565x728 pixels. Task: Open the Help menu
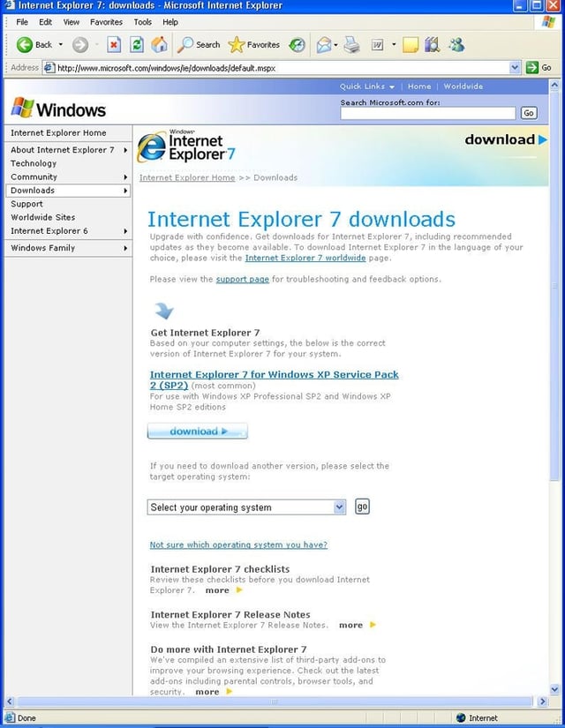tap(170, 22)
